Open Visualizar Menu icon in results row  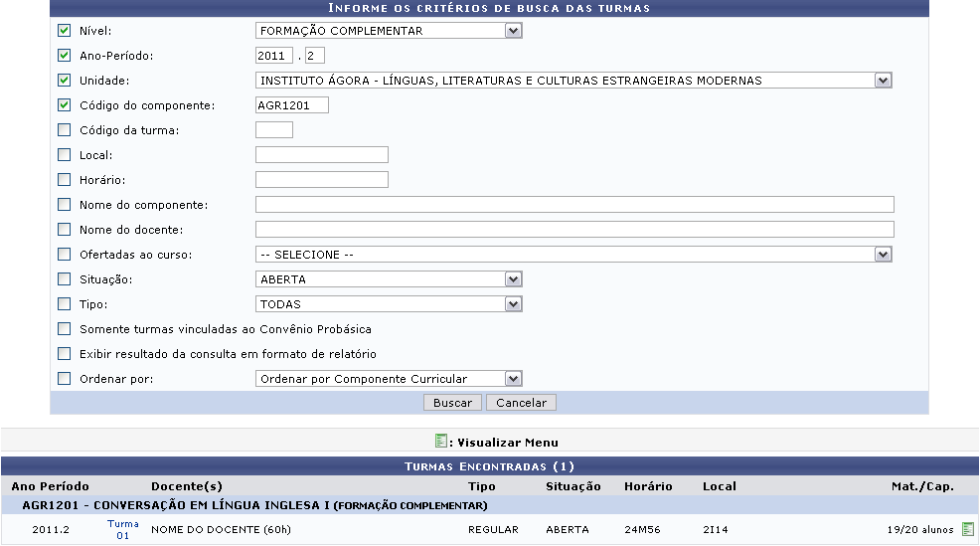(968, 530)
